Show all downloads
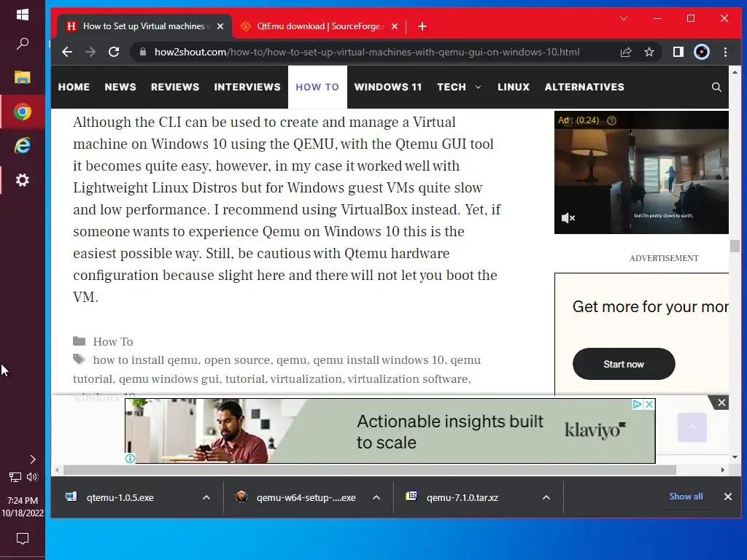 click(x=686, y=497)
